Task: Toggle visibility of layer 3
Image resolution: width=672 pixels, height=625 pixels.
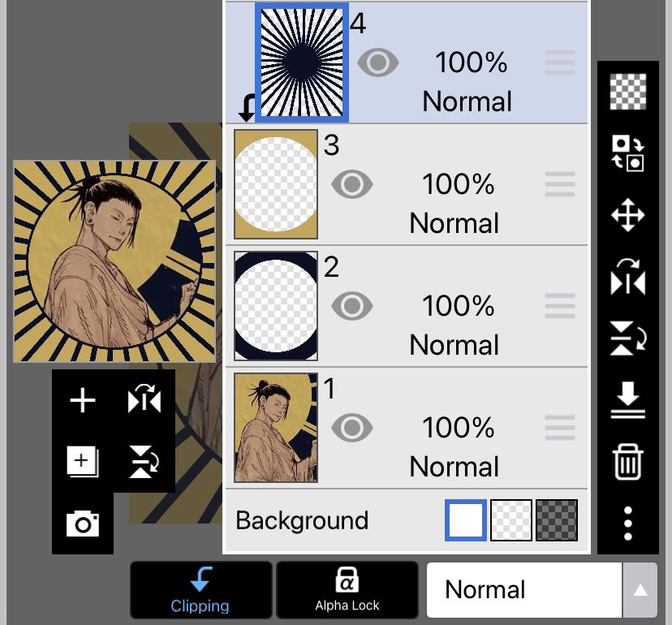Action: pyautogui.click(x=352, y=184)
